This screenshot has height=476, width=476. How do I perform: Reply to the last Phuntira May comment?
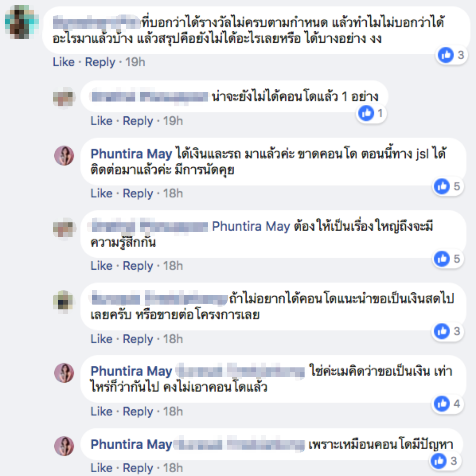[x=138, y=468]
